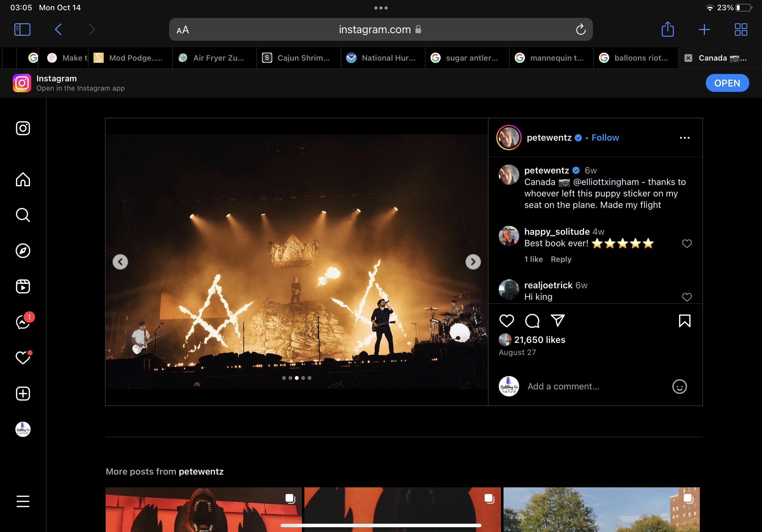Viewport: 762px width, 532px height.
Task: Open the trees and building thumbnail
Action: tap(601, 509)
